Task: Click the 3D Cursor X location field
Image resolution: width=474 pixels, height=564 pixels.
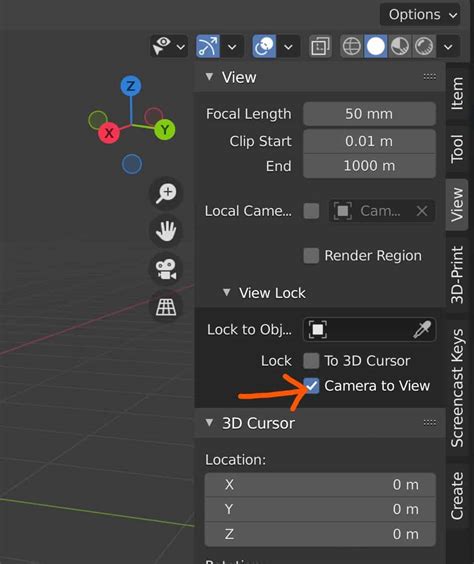Action: pyautogui.click(x=320, y=485)
